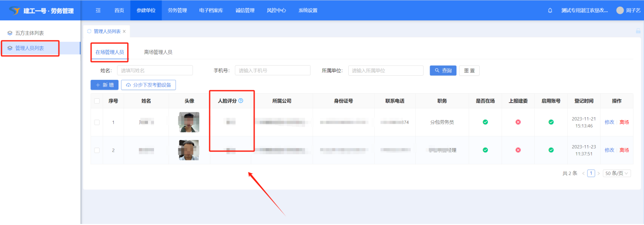Toggle the select-all checkbox in table header
Screen dimensions: 644x225
pyautogui.click(x=97, y=101)
